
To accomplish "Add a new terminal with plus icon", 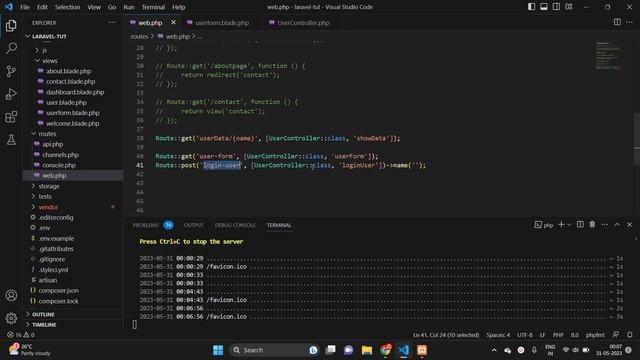I will pyautogui.click(x=561, y=224).
